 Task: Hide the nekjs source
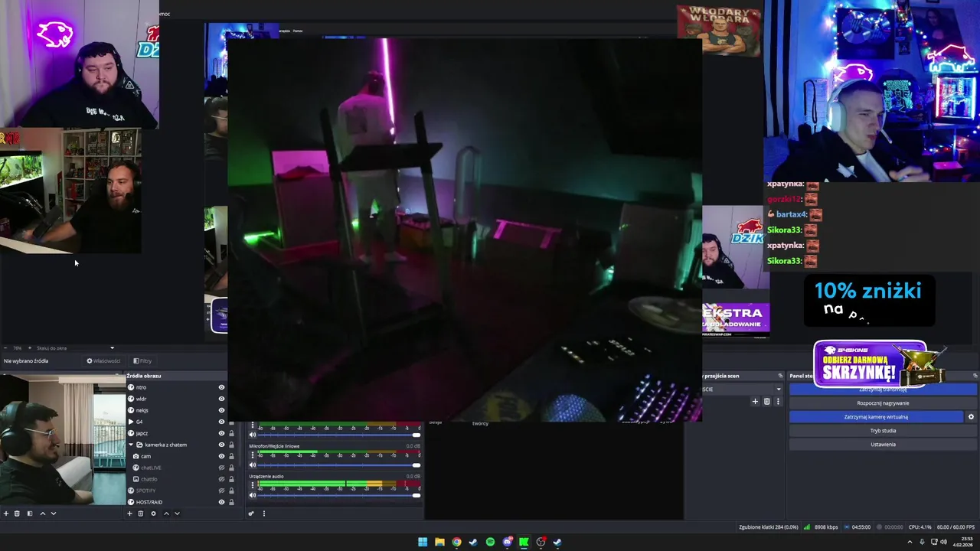pyautogui.click(x=221, y=410)
